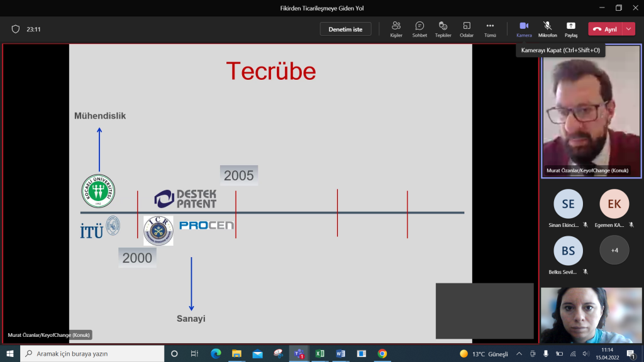Select Murat Özanlar's video tile
Screen dimensions: 644x362
pos(591,111)
